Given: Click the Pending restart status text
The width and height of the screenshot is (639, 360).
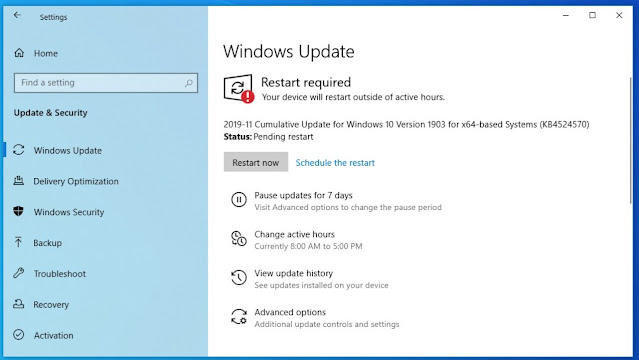Looking at the screenshot, I should (283, 137).
